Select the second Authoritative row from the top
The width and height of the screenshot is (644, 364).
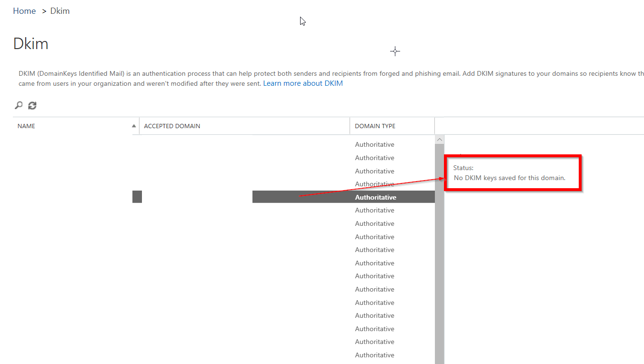coord(374,158)
